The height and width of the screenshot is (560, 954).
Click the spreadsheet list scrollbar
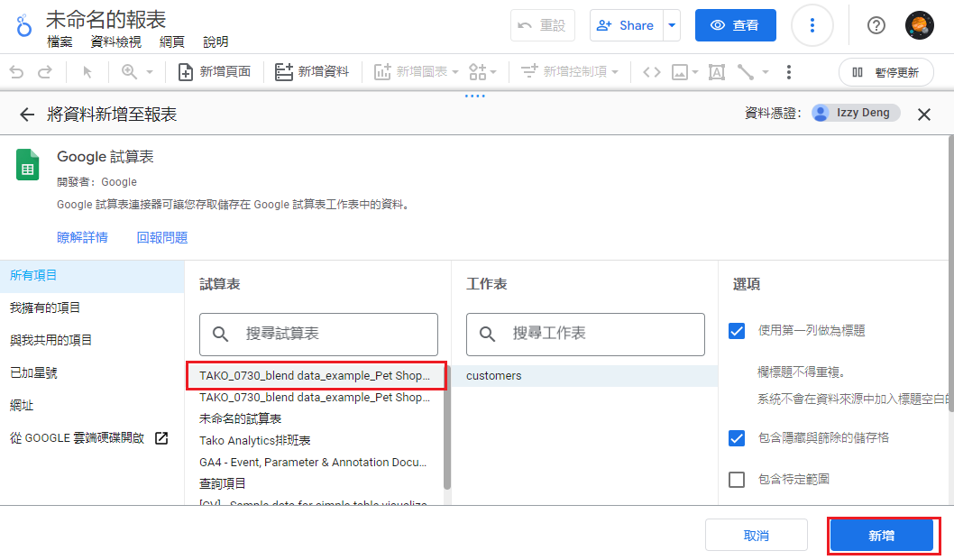coord(447,427)
